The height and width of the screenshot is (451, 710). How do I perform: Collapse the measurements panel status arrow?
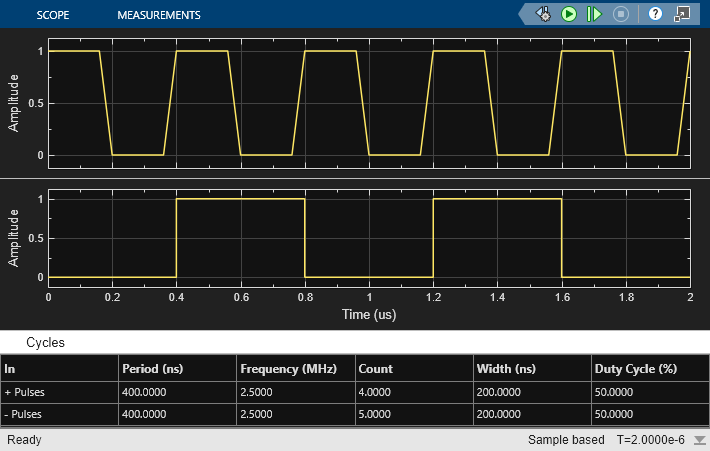(x=700, y=440)
